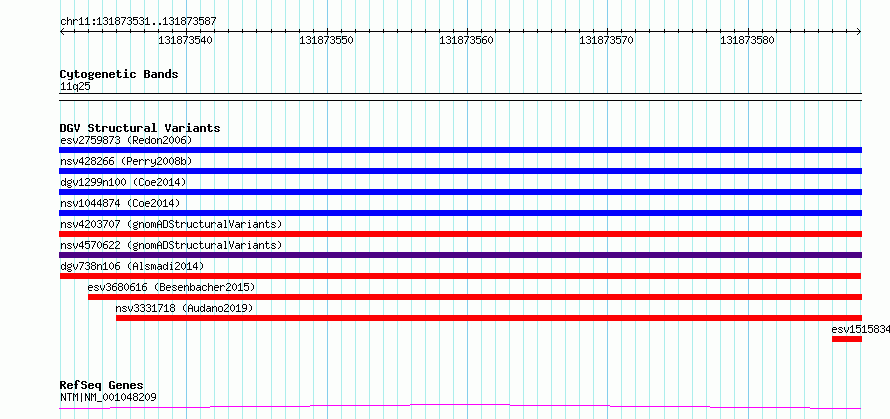This screenshot has width=890, height=419.
Task: Click the right arrow of the ruler
Action: tap(859, 32)
